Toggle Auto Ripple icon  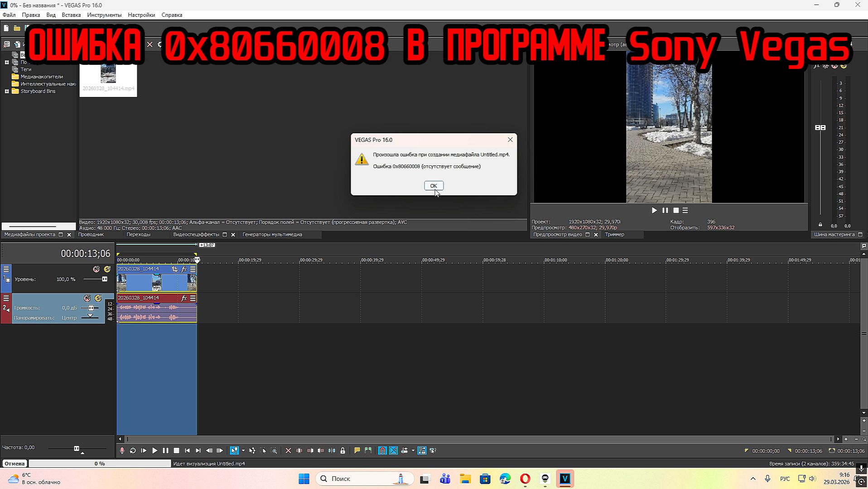(405, 450)
